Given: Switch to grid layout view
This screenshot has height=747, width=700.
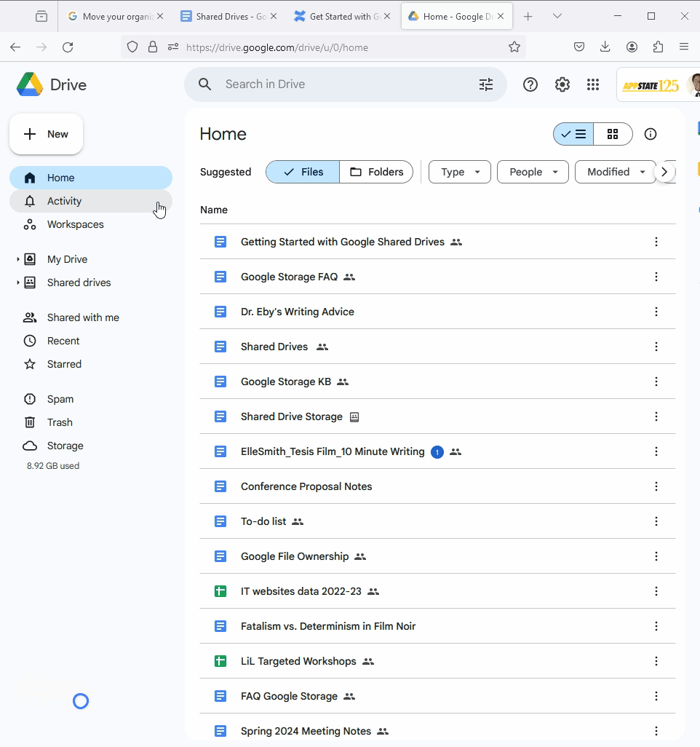Looking at the screenshot, I should click(x=613, y=135).
